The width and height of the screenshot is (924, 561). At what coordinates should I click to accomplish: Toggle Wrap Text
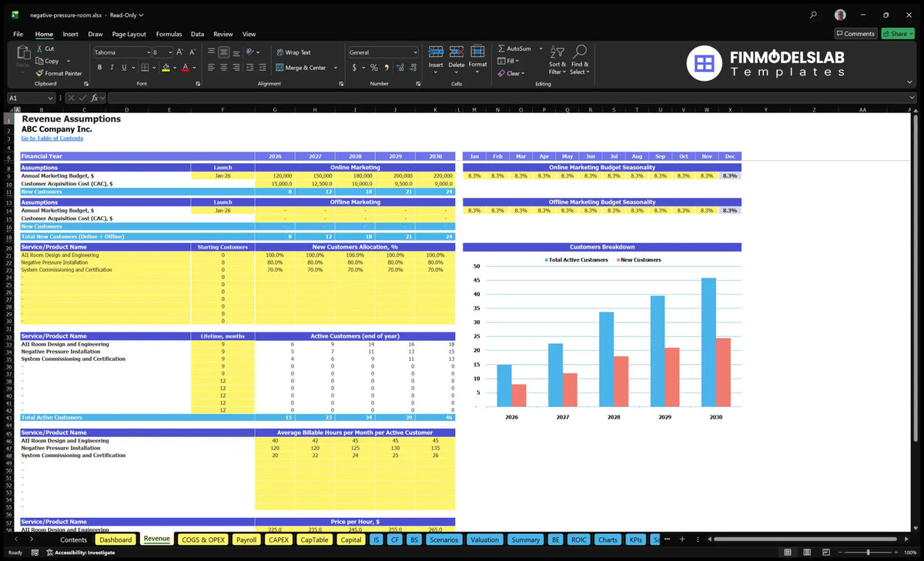pyautogui.click(x=293, y=52)
